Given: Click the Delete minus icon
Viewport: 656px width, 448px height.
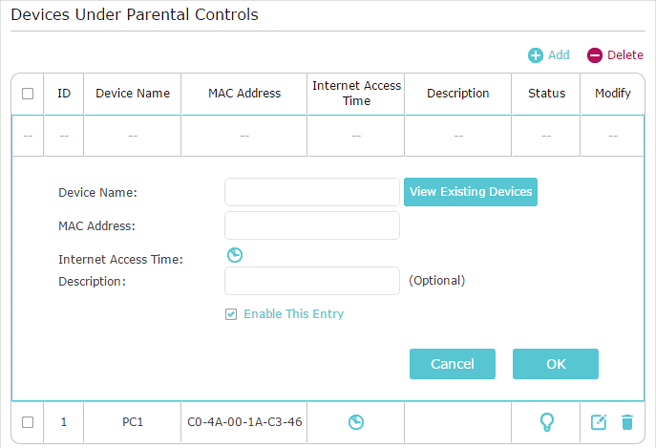Looking at the screenshot, I should 594,55.
